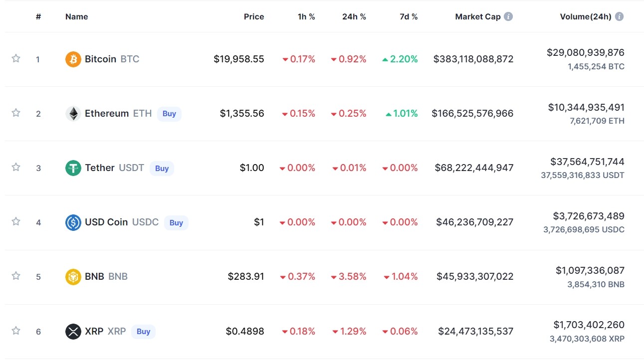Sort table by the 24h % header
This screenshot has height=364, width=644.
click(354, 16)
